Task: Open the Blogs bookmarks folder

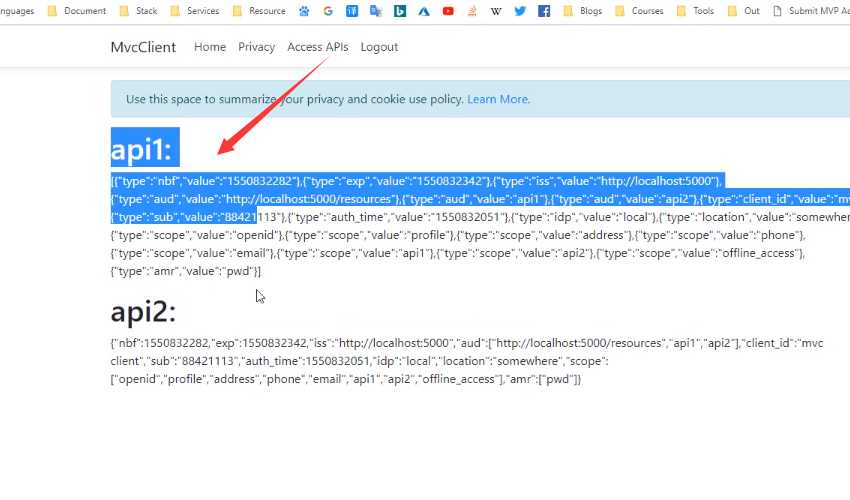Action: pyautogui.click(x=583, y=11)
